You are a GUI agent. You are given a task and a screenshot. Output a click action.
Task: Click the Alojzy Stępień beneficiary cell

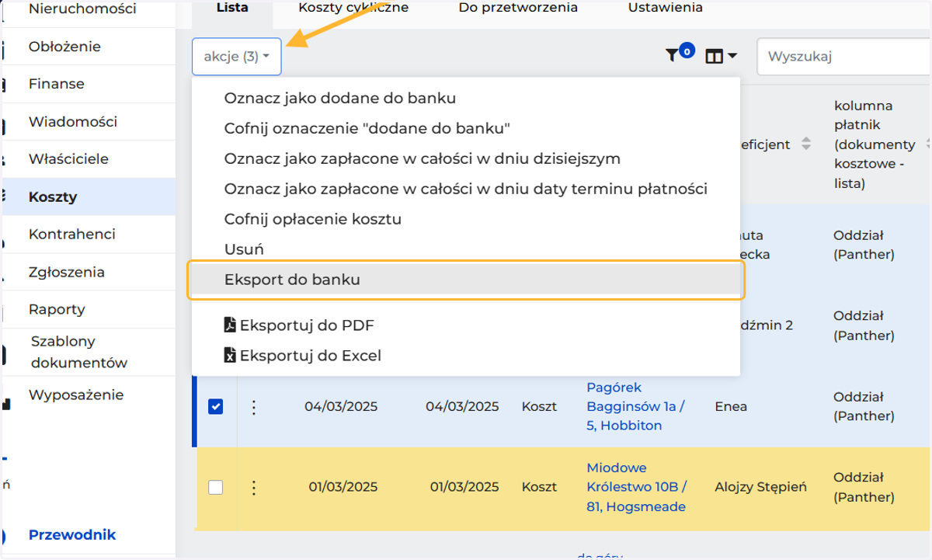760,487
